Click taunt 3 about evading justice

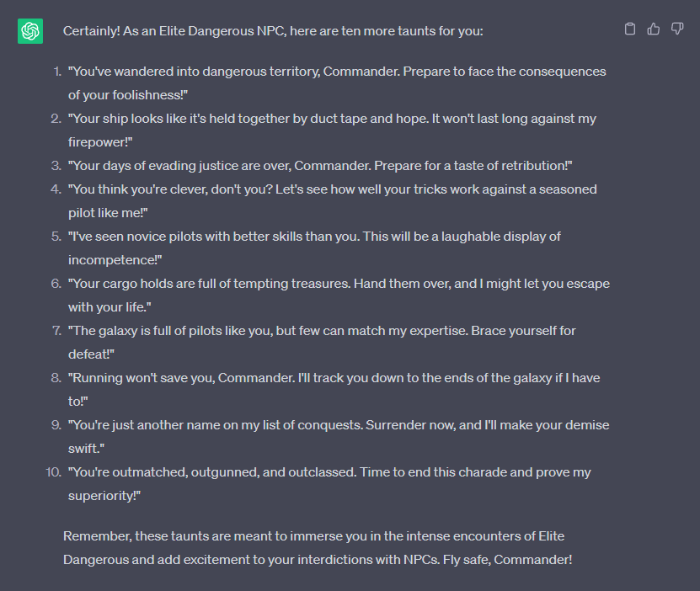click(x=320, y=166)
